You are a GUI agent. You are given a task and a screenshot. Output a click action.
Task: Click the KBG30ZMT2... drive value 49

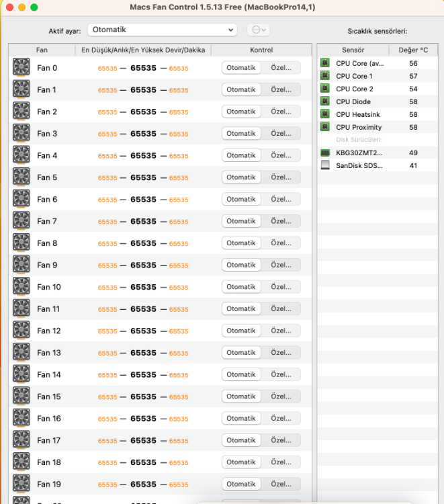pos(413,153)
